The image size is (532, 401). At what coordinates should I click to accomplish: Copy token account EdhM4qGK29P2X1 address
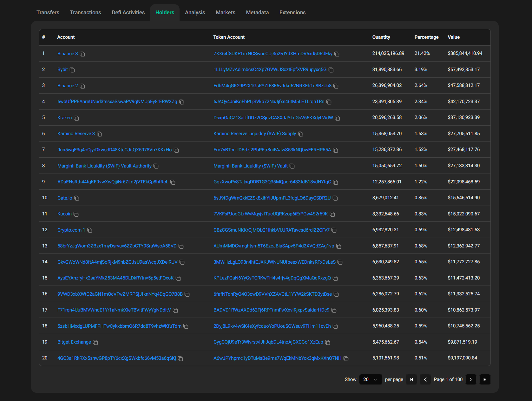[336, 86]
